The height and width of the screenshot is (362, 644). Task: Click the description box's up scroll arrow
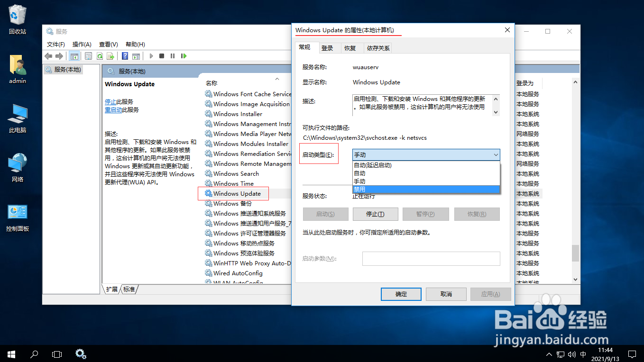(x=496, y=100)
